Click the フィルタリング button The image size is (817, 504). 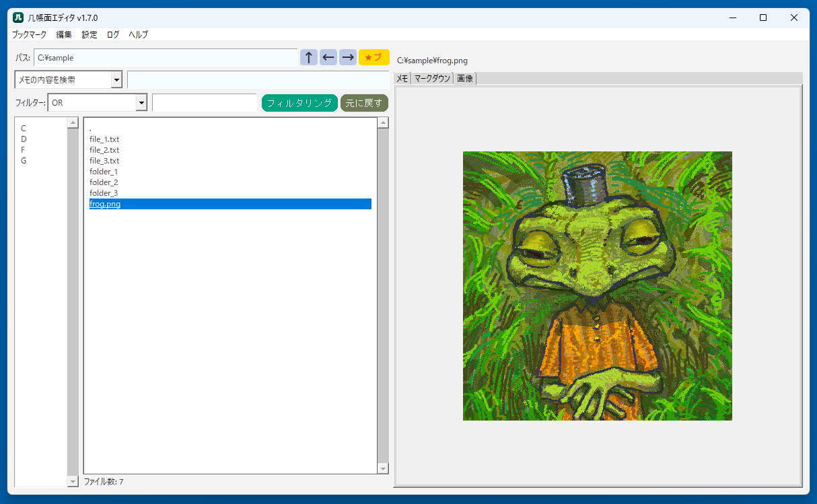tap(299, 103)
